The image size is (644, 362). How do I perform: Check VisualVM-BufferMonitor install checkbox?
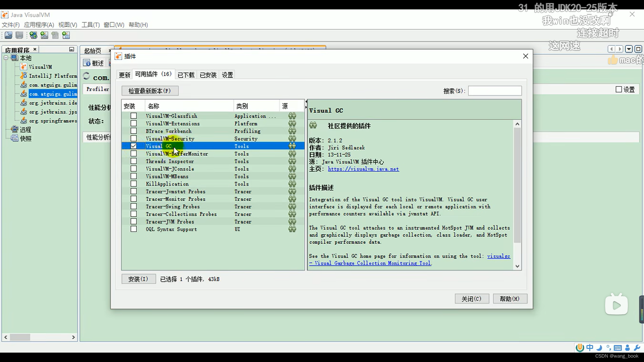(133, 154)
